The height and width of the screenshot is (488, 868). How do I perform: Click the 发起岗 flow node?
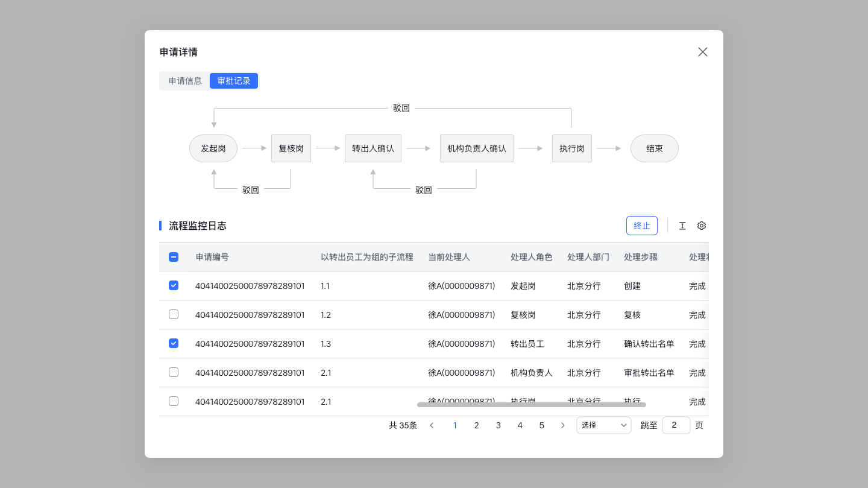pyautogui.click(x=213, y=148)
